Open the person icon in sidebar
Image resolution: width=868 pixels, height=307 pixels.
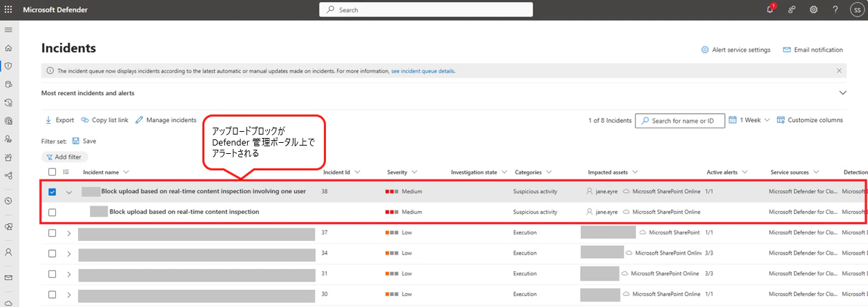click(8, 252)
